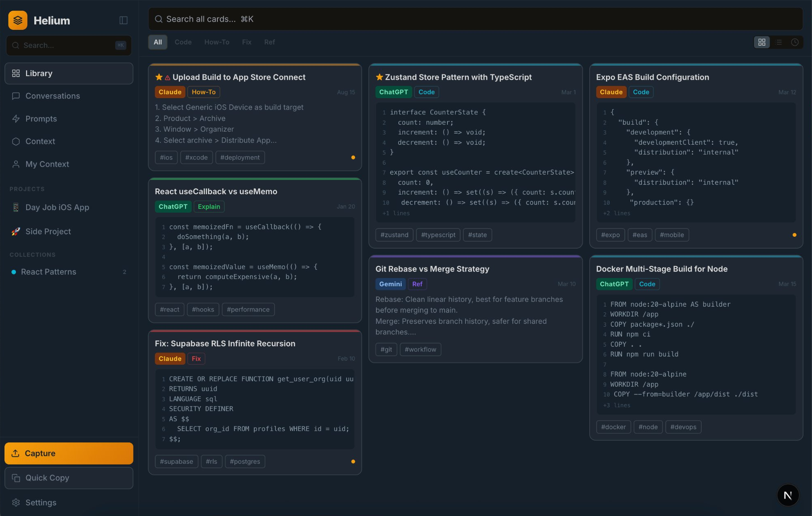Open the Side Project rocket project
The image size is (812, 516).
48,231
